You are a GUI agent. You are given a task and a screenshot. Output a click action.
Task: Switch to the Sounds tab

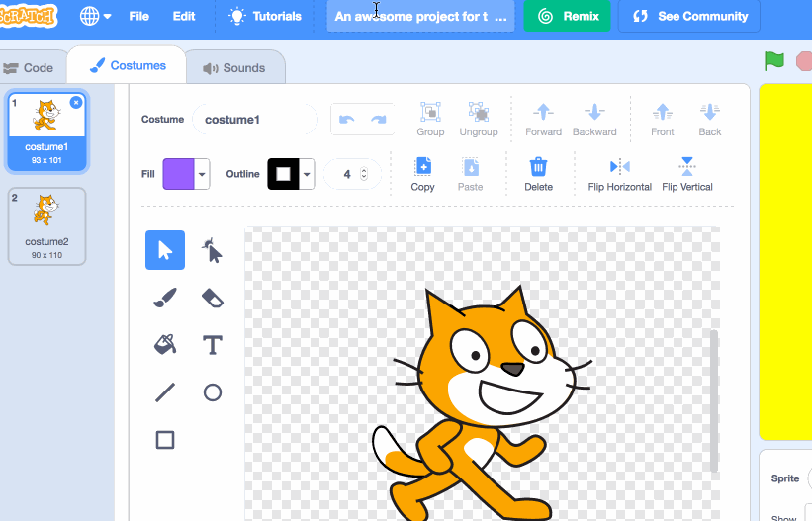234,68
